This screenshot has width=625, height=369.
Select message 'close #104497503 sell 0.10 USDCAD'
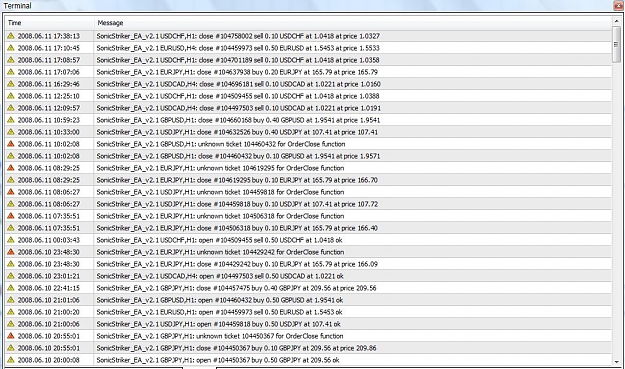pos(238,108)
